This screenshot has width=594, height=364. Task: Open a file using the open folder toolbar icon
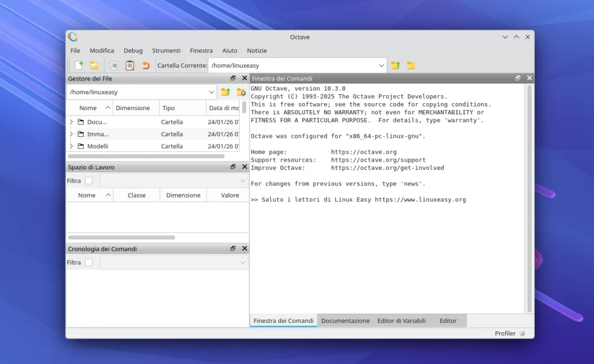(x=95, y=65)
